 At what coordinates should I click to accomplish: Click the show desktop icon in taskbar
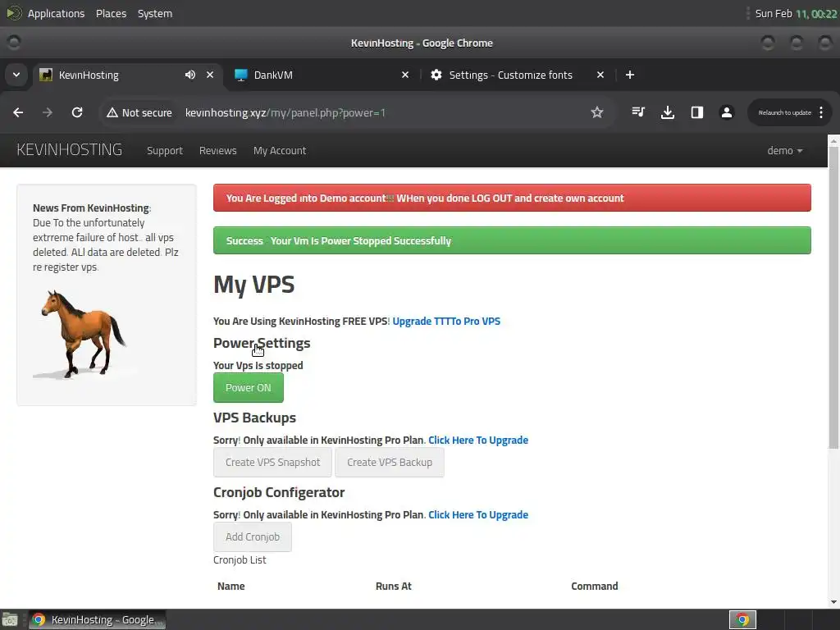point(10,620)
